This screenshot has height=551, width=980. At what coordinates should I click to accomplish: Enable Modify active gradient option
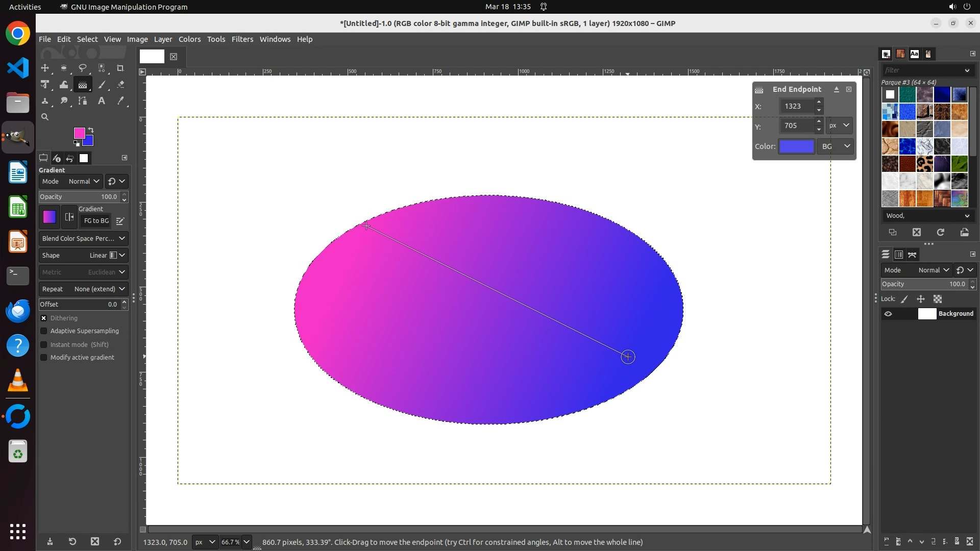click(x=44, y=358)
